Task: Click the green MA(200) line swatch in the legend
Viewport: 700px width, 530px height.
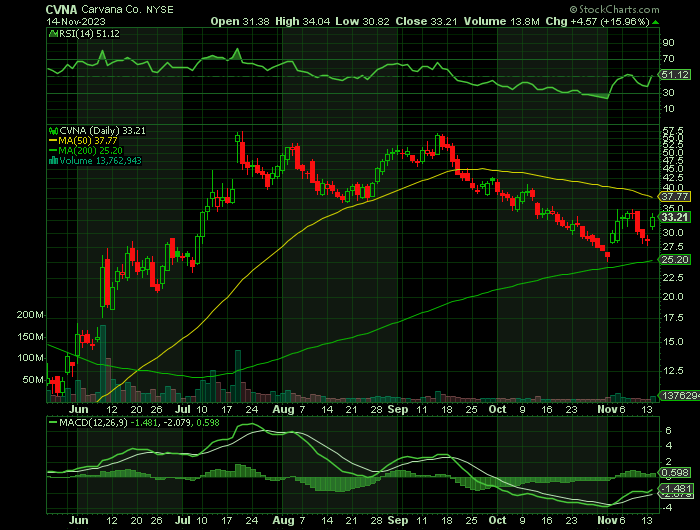Action: click(x=53, y=151)
